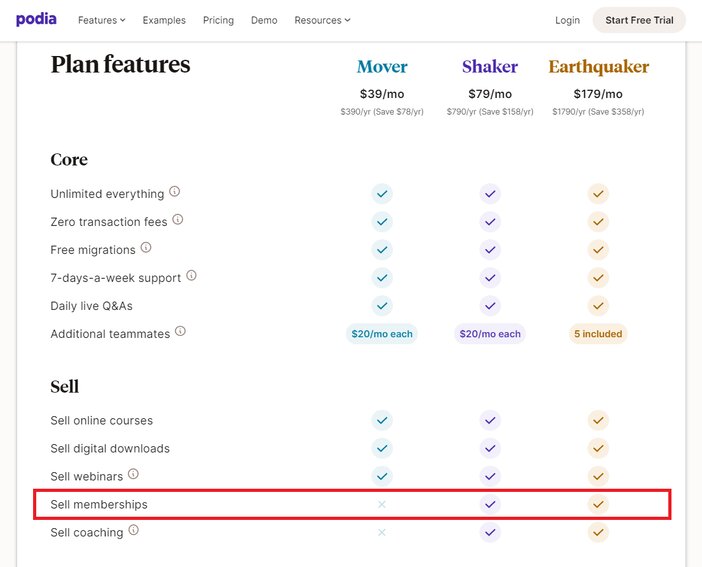Click the info icon next to Sell webinars
The height and width of the screenshot is (567, 702).
tap(133, 474)
